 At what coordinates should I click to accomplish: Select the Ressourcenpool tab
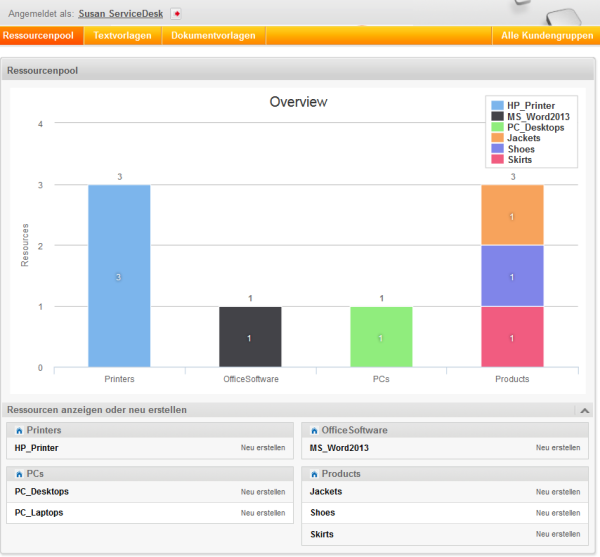coord(41,36)
